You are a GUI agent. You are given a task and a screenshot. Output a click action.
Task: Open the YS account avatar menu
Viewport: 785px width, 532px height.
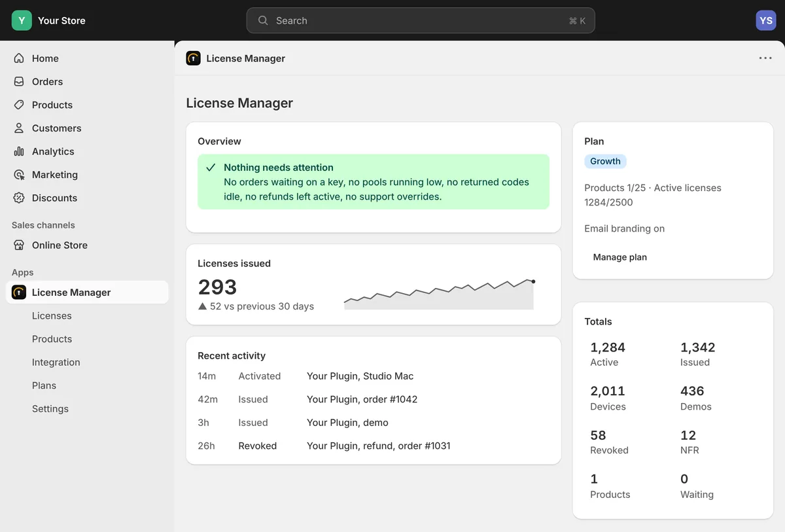tap(766, 20)
